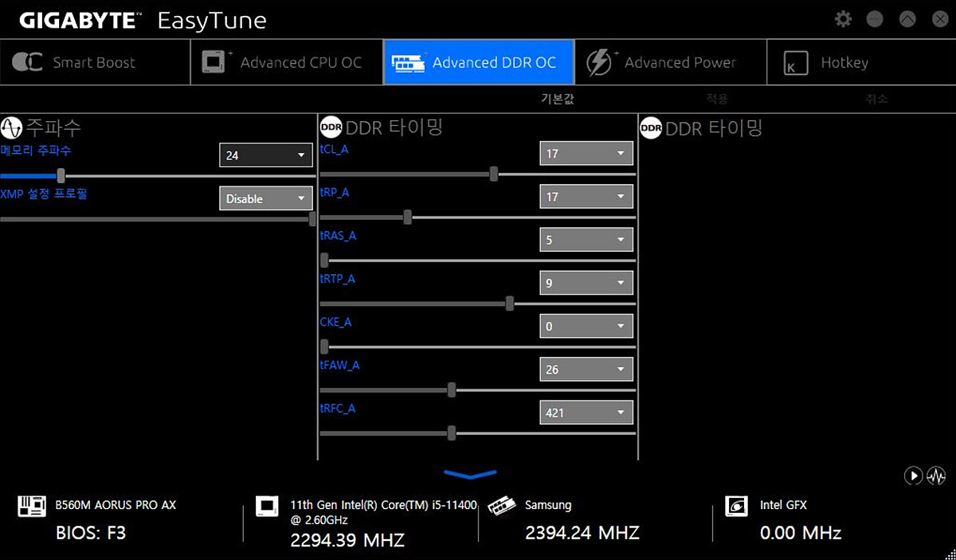
Task: Click the Smart Boost OC icon
Action: 27,62
